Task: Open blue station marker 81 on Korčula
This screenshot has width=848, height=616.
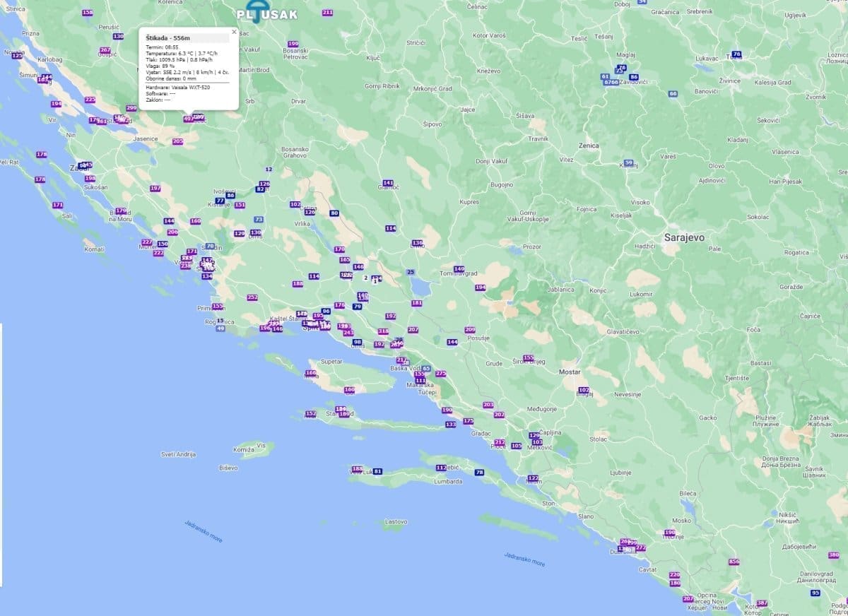Action: 378,471
